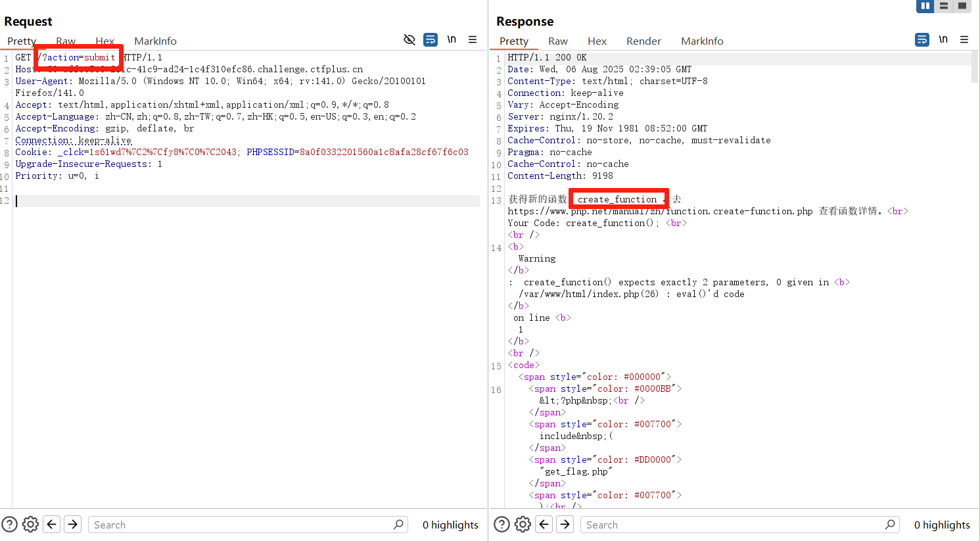Switch to stacked layout via top-right icon

point(944,7)
